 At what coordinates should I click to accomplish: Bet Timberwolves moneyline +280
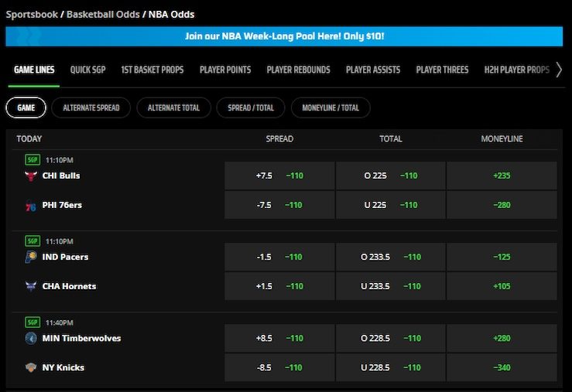click(502, 338)
